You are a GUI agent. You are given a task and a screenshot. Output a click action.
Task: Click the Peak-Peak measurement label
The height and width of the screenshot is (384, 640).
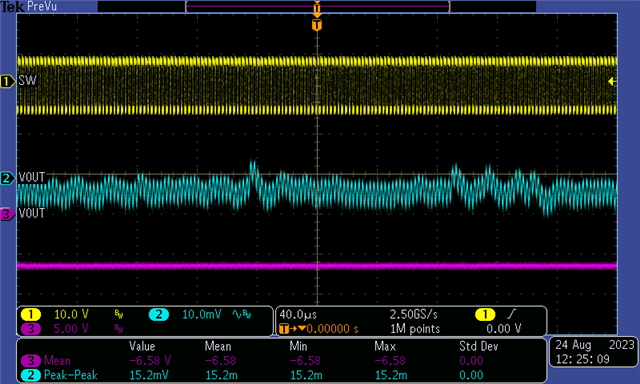coord(71,375)
